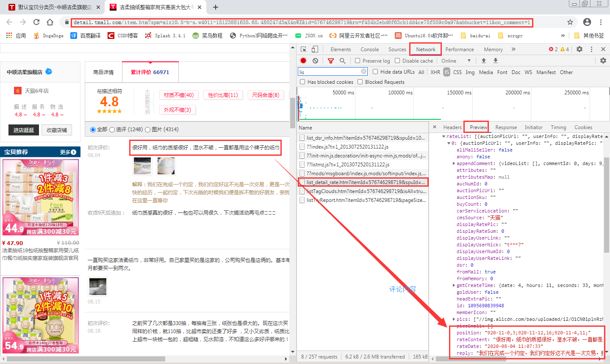Click the browser forward arrow
610x364 pixels.
click(x=23, y=22)
